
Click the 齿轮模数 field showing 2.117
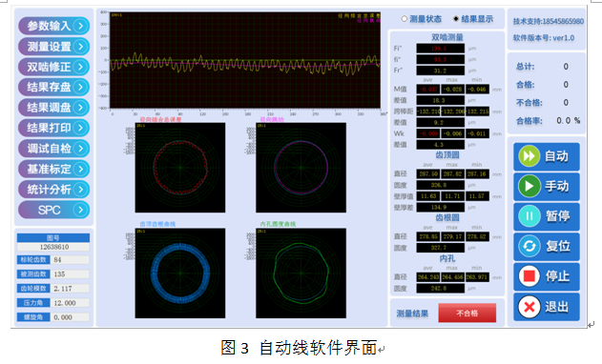click(x=71, y=289)
